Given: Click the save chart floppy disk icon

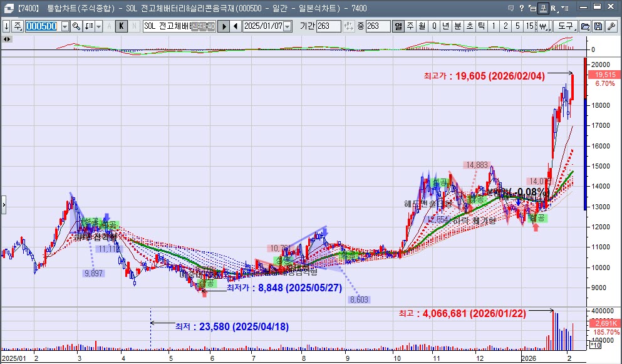Looking at the screenshot, I should point(598,26).
